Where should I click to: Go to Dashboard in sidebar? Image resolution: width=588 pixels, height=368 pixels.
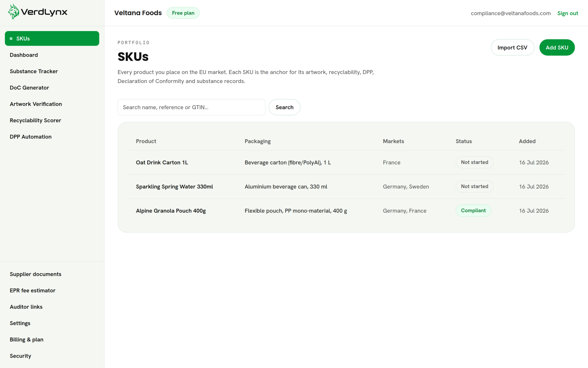pyautogui.click(x=24, y=55)
